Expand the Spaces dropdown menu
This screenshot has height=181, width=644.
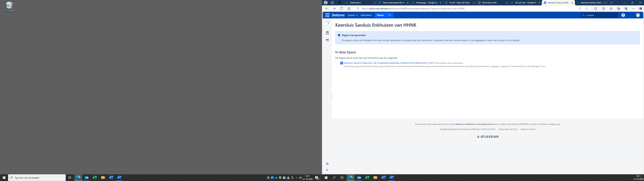[353, 15]
